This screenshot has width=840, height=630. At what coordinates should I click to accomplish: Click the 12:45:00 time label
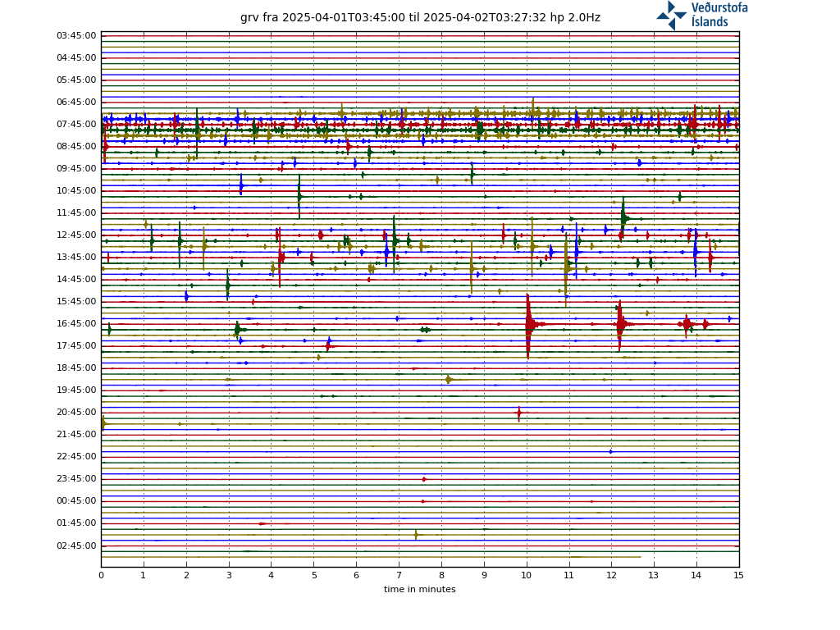coord(76,235)
